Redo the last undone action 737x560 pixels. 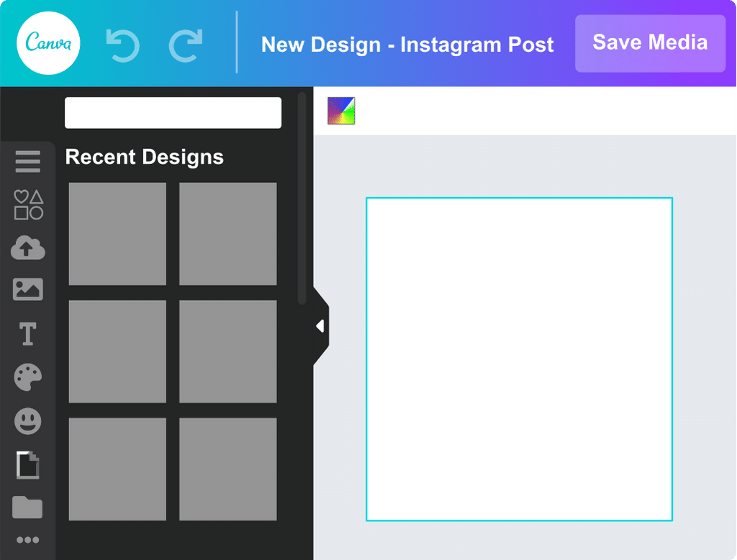tap(186, 45)
